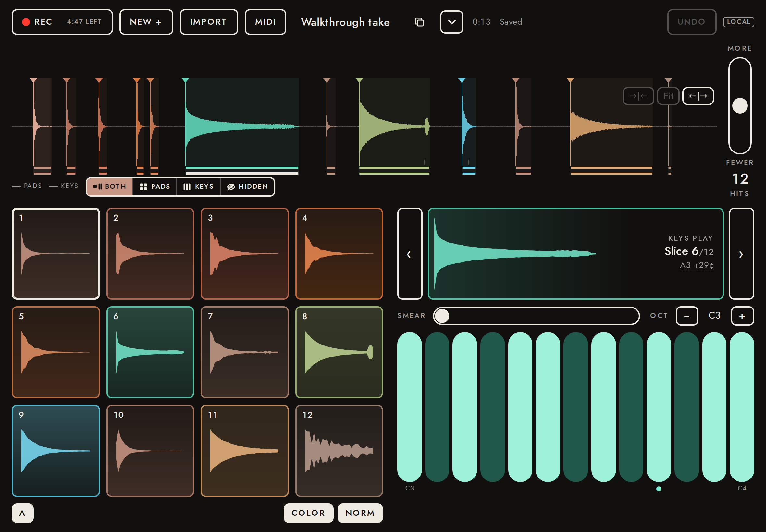Play the C3 key on keyboard
This screenshot has height=532, width=766.
coord(410,407)
